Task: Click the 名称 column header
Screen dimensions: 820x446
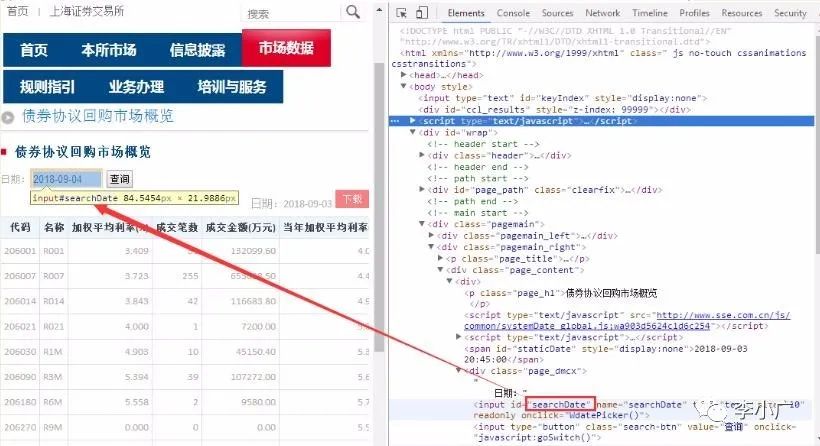Action: tap(54, 227)
